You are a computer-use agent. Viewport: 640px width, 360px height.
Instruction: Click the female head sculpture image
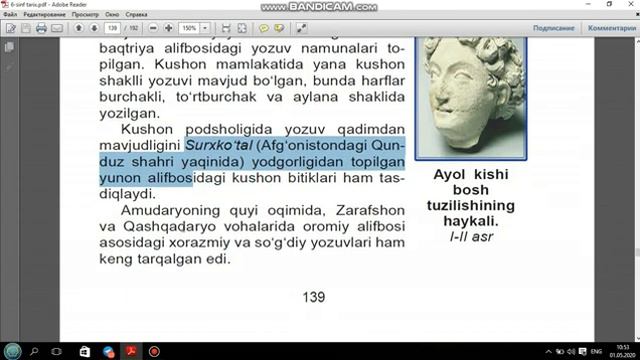(x=471, y=98)
